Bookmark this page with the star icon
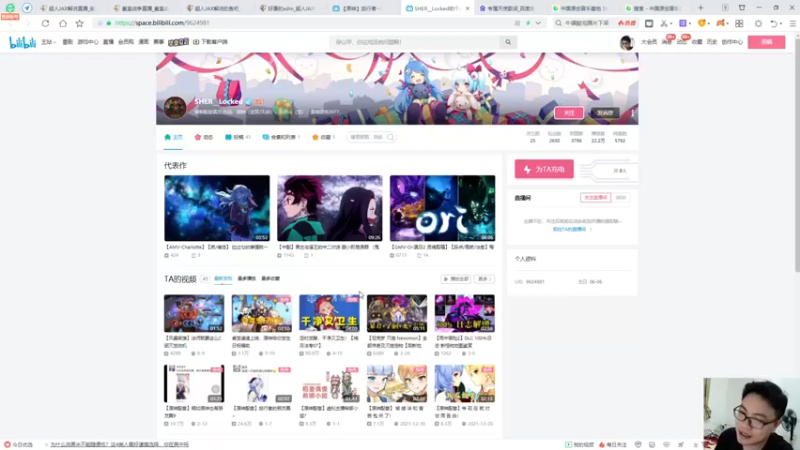 pos(80,23)
